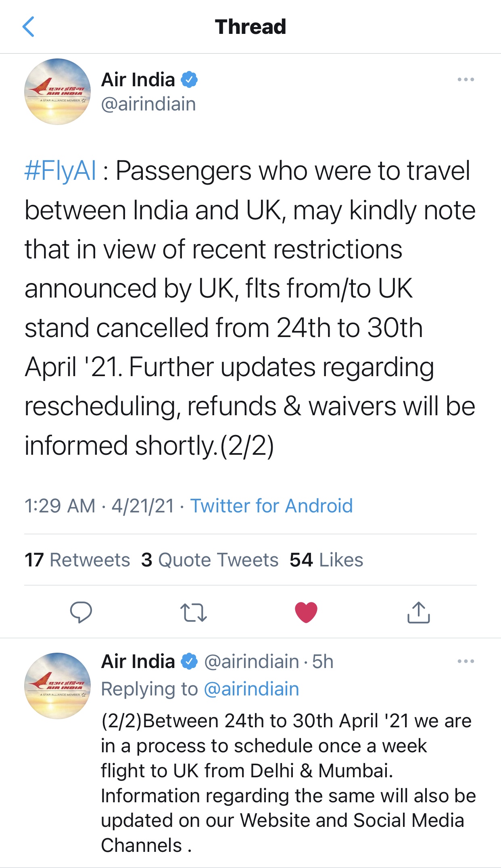Image resolution: width=501 pixels, height=868 pixels.
Task: Tap the share icon under main tweet
Action: point(418,612)
